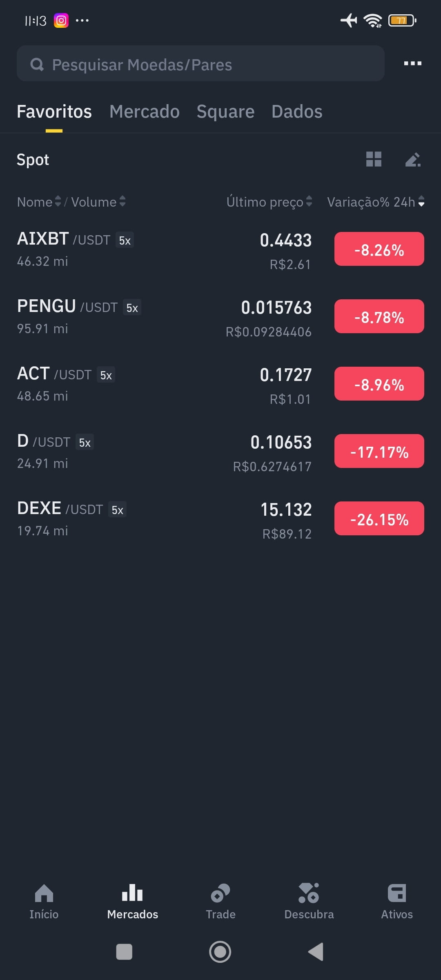Sort list by Nome arrows

(58, 201)
